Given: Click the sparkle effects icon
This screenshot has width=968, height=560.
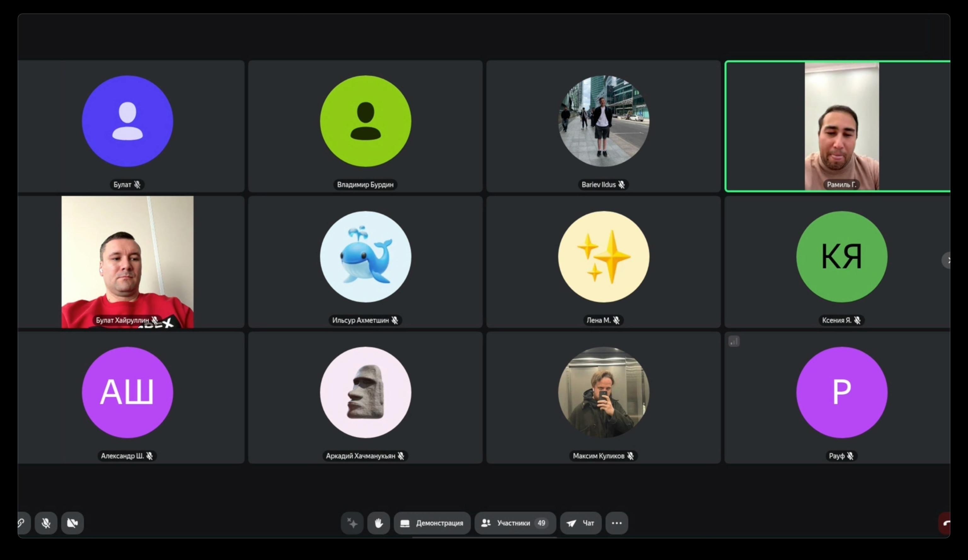Looking at the screenshot, I should [x=352, y=523].
